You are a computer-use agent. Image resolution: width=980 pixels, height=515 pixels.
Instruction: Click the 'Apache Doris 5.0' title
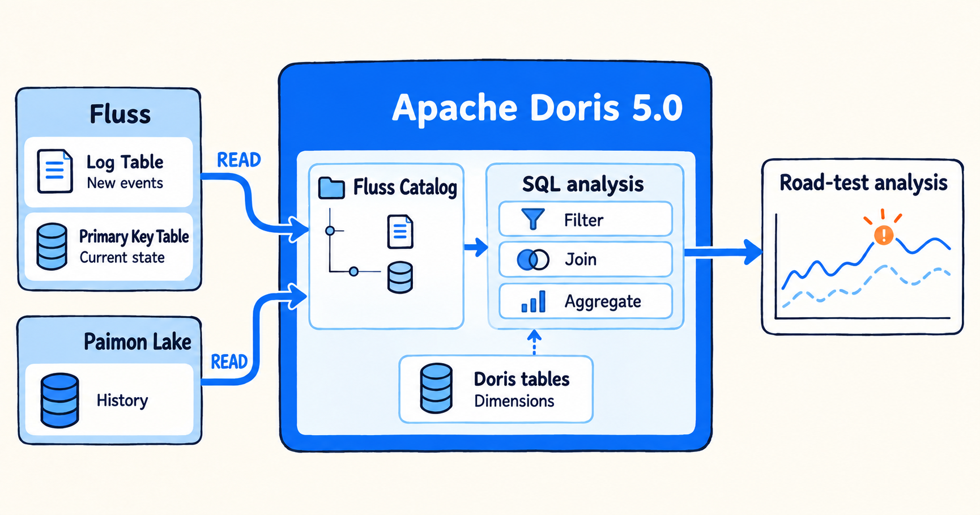pyautogui.click(x=537, y=108)
